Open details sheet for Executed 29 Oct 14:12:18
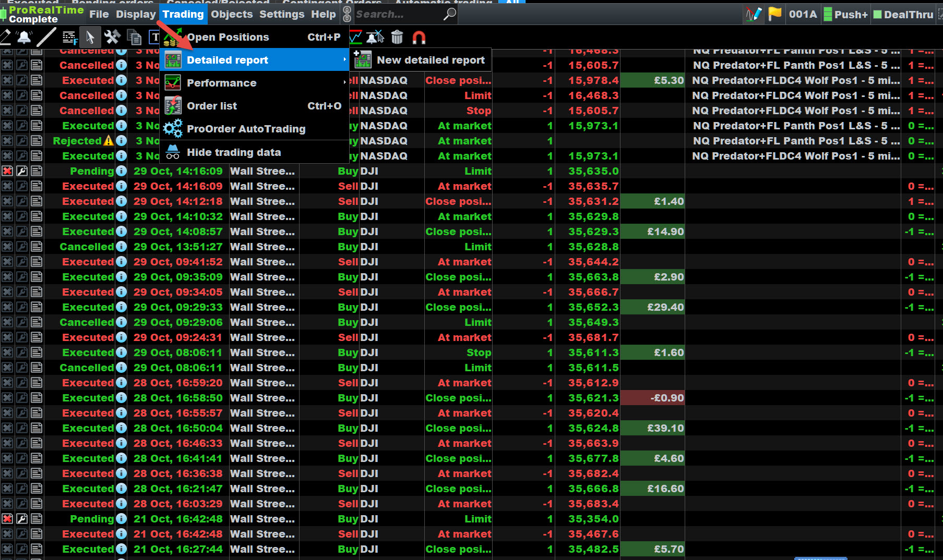Image resolution: width=943 pixels, height=560 pixels. click(37, 201)
